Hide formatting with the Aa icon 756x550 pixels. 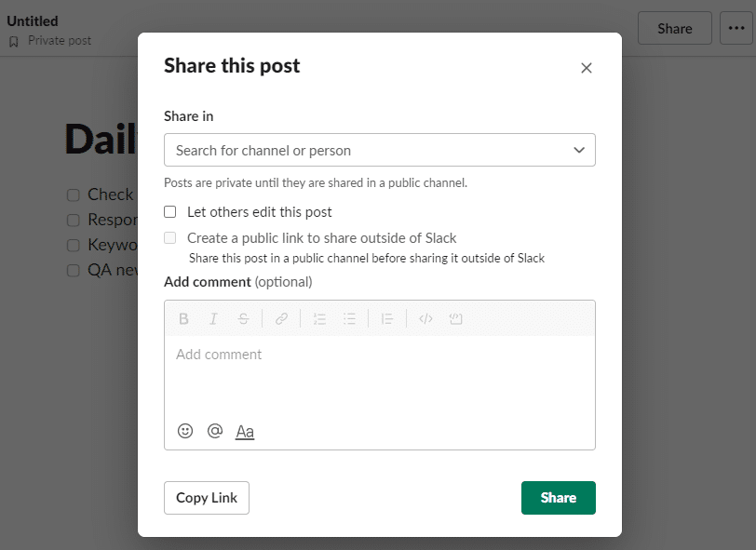click(x=245, y=431)
